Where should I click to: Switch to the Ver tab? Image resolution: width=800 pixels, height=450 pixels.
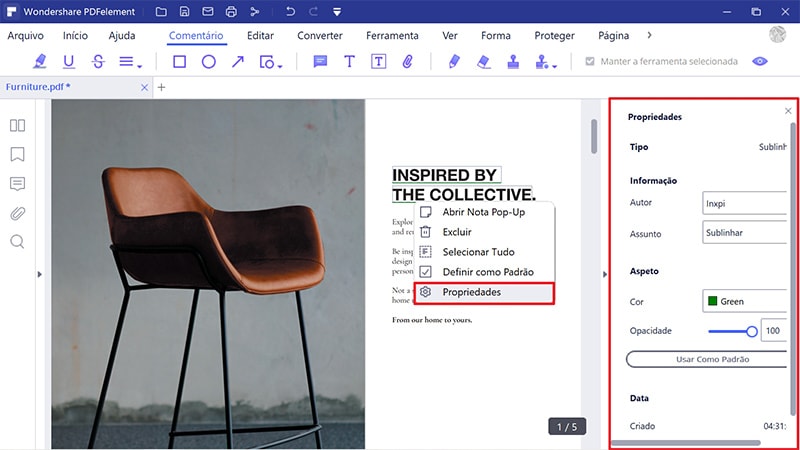(449, 36)
